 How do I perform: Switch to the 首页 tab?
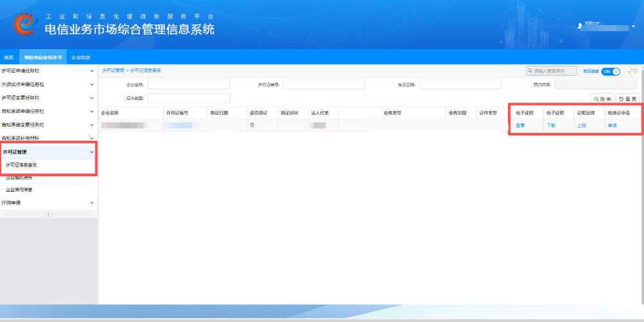click(9, 57)
